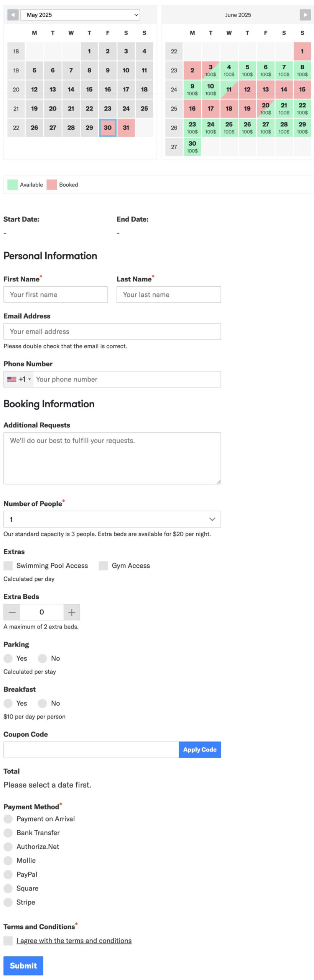Click the Apply Code button
Viewport: 314px width, 980px height.
(x=200, y=749)
